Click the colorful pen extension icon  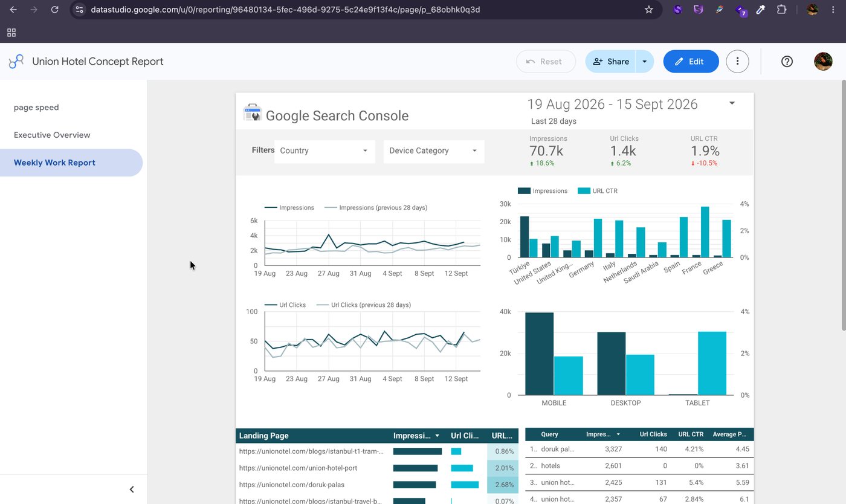coord(719,10)
